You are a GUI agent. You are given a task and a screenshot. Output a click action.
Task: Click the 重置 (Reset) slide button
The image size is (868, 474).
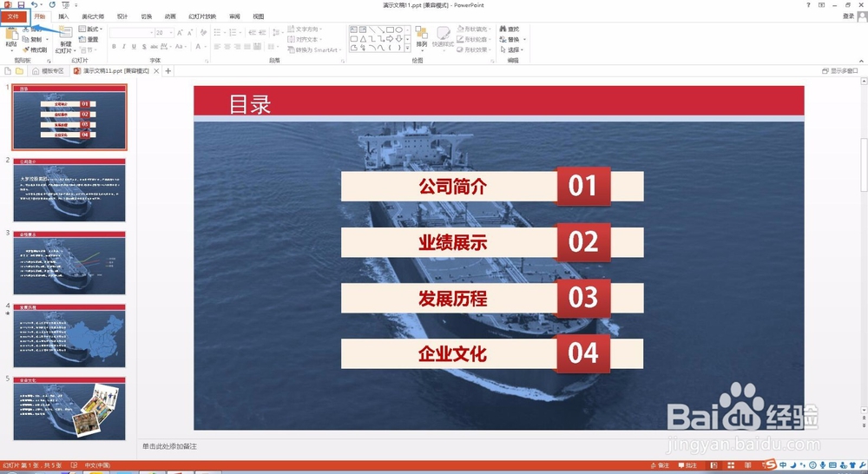[x=89, y=39]
